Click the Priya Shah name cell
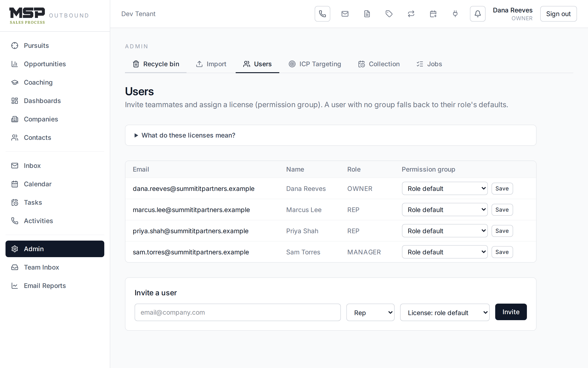 coord(302,231)
